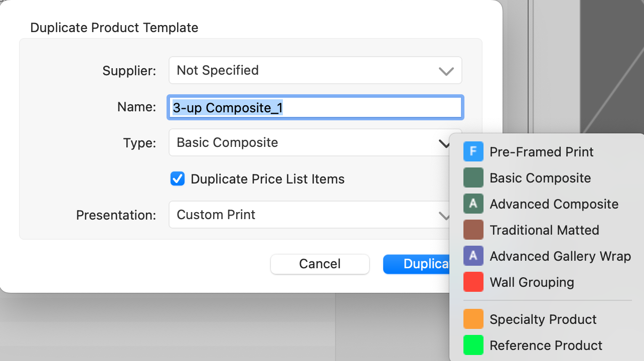644x361 pixels.
Task: Click the Duplicate Price List Items label
Action: 267,179
